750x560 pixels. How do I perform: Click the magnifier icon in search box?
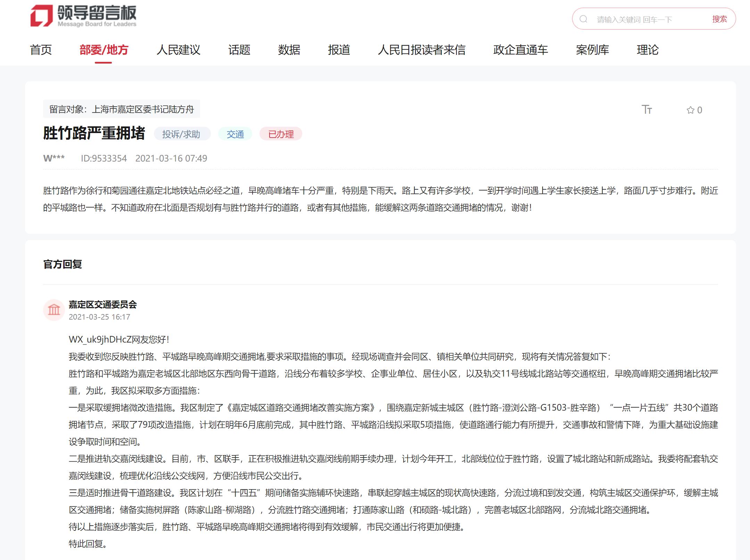point(583,19)
